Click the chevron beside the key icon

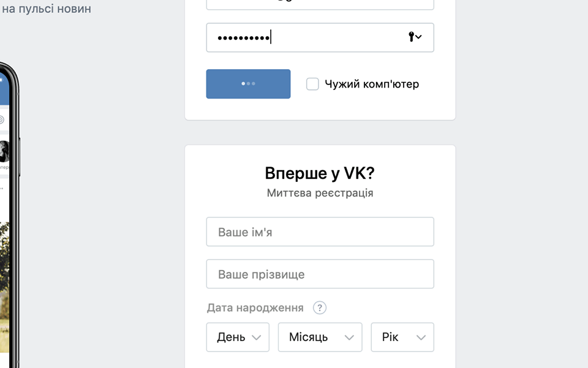coord(418,37)
